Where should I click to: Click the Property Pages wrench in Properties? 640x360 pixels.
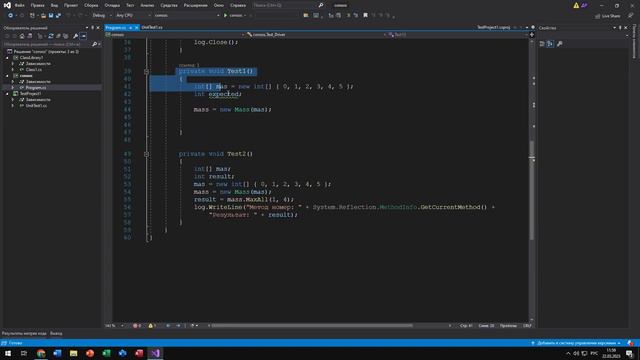pos(560,44)
